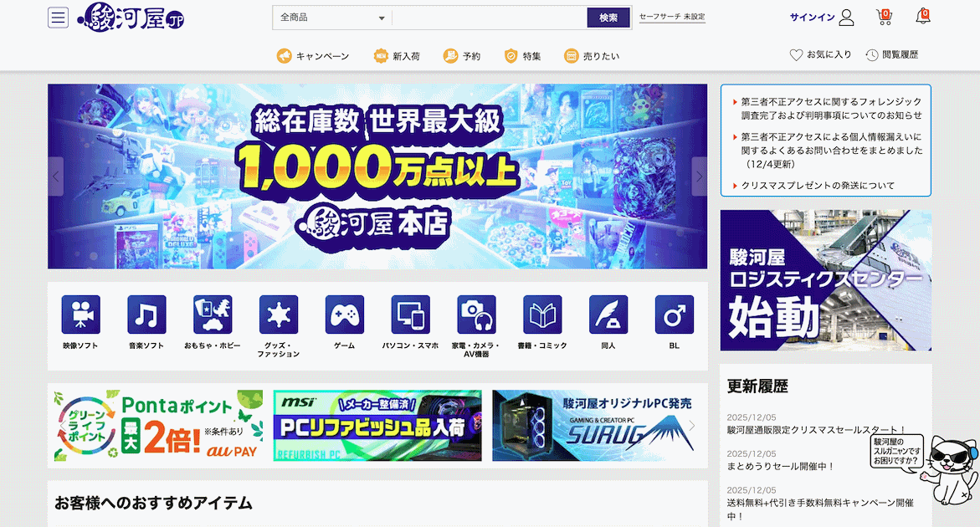This screenshot has width=980, height=527.
Task: Open the 書籍・コミック category icon
Action: (x=541, y=315)
